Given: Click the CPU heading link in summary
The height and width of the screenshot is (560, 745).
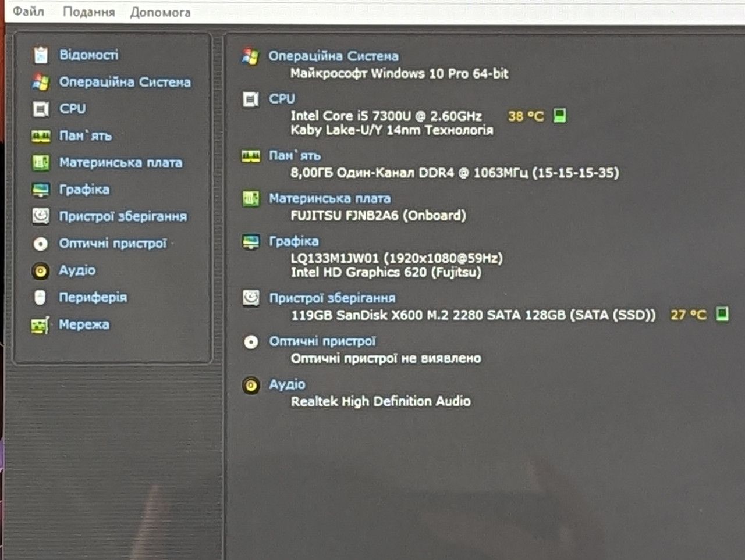Looking at the screenshot, I should pos(282,99).
